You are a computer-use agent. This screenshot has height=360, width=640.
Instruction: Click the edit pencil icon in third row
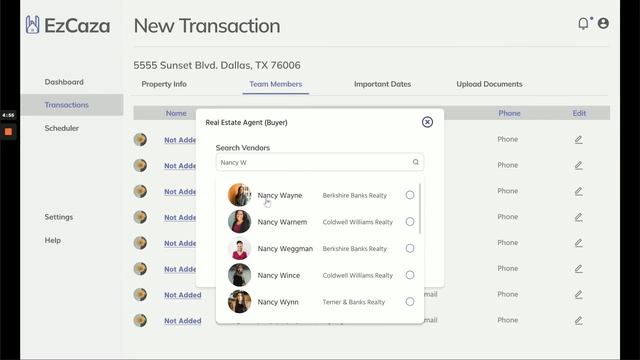click(x=578, y=191)
